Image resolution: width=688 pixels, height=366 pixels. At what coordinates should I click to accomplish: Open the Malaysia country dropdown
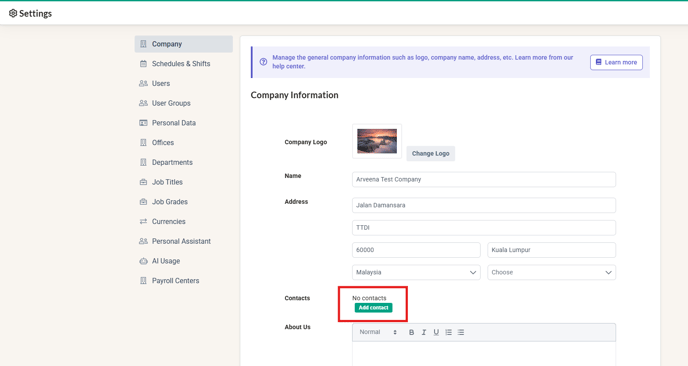[416, 272]
